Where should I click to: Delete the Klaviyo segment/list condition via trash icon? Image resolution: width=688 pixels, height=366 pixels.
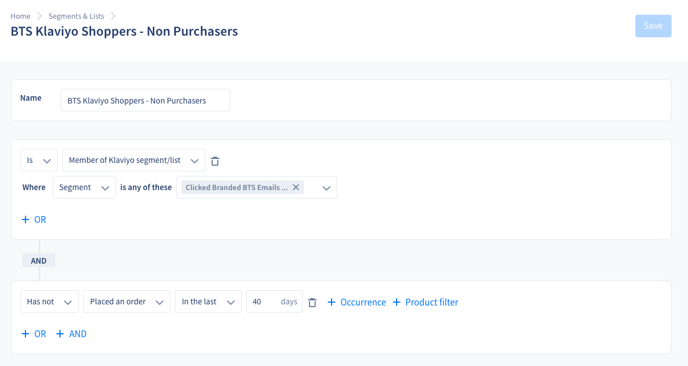215,161
